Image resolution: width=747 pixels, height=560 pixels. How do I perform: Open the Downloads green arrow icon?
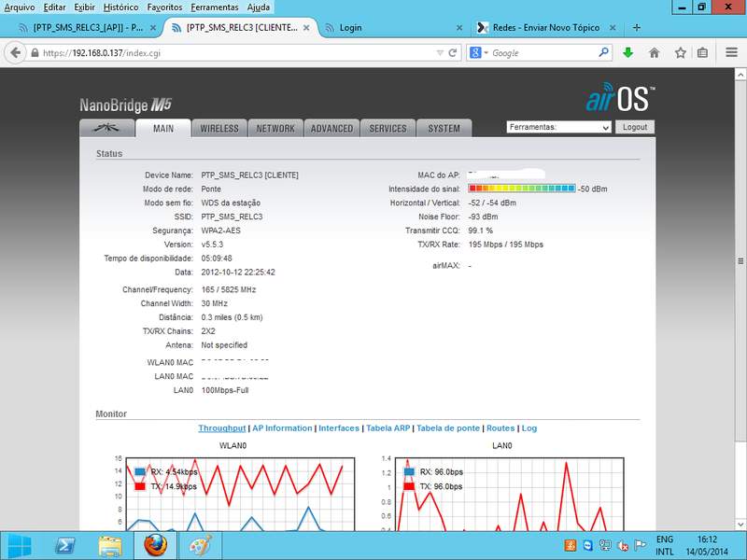coord(627,53)
